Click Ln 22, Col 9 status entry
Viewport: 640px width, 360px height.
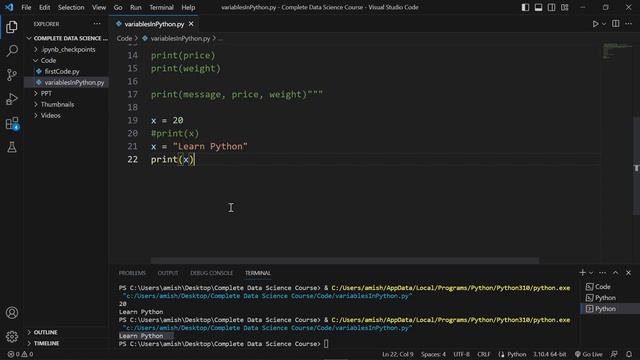[398, 354]
